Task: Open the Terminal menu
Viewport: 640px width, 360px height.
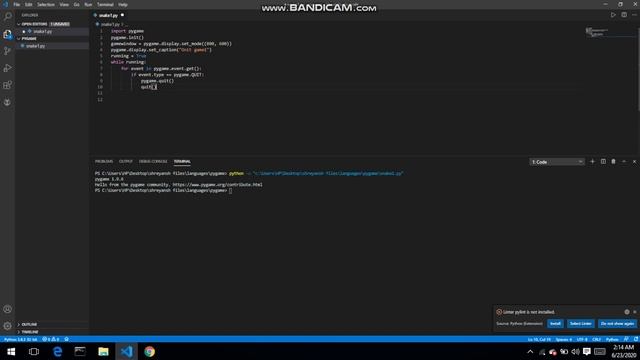Action: tap(105, 4)
